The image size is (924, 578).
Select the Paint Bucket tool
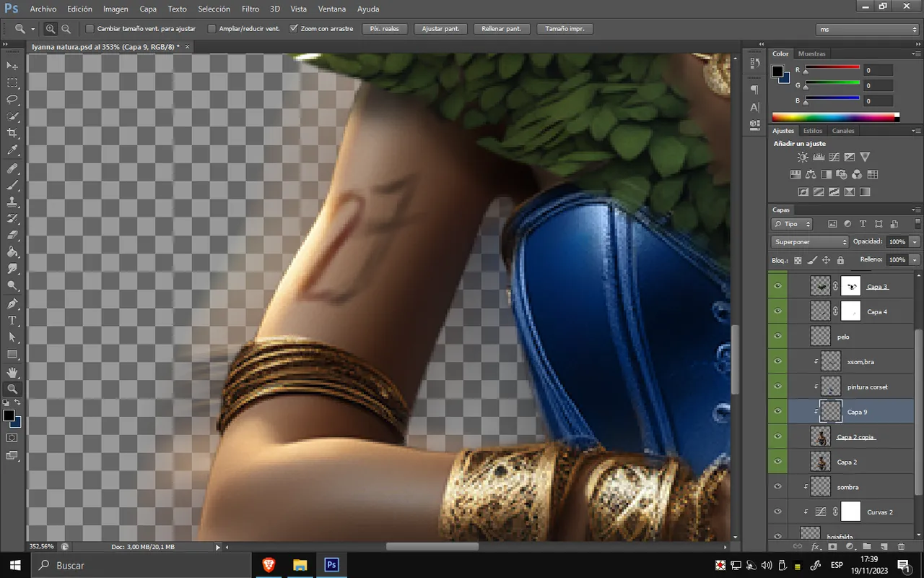(12, 252)
